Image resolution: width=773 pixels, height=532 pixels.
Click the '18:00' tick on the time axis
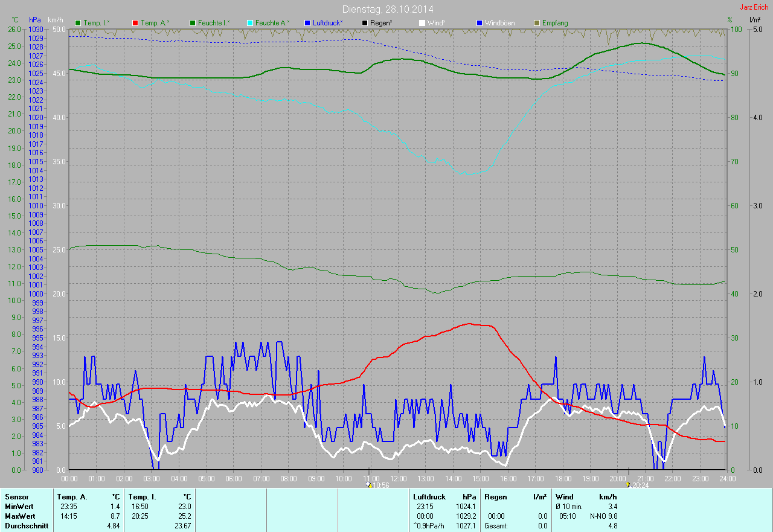pyautogui.click(x=563, y=479)
